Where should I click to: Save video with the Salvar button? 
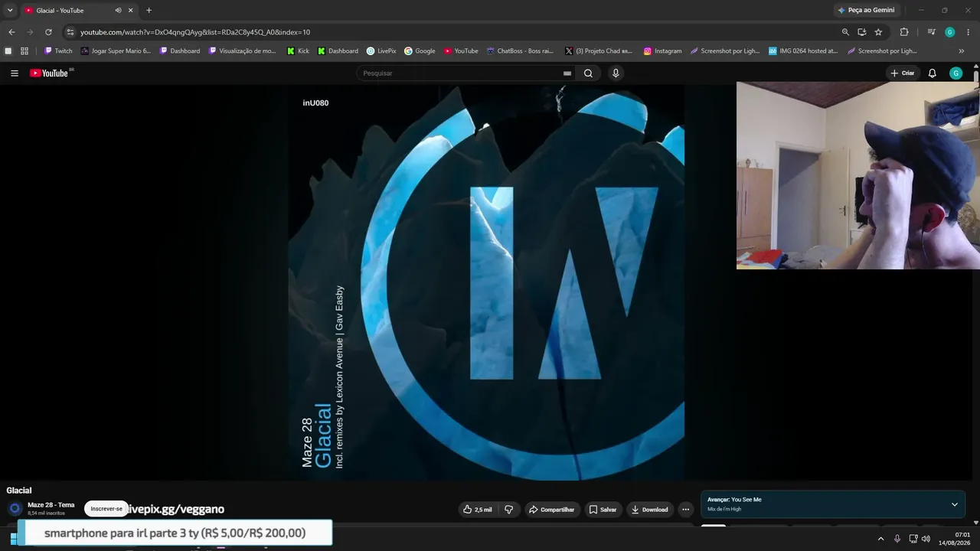click(x=603, y=510)
